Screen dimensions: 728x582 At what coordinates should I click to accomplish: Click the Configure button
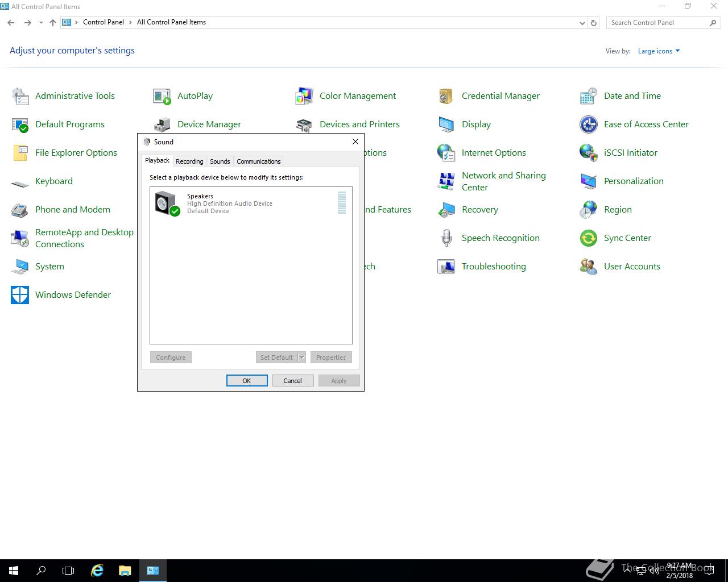(171, 357)
